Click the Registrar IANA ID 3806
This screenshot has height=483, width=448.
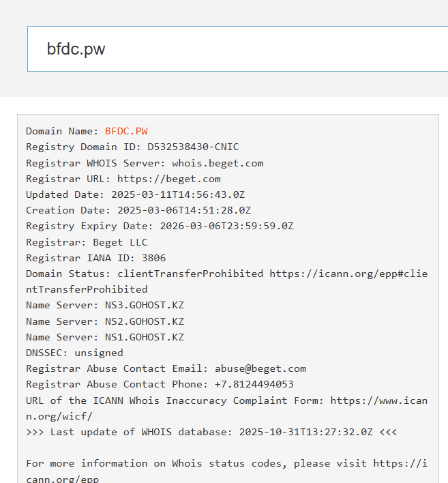pos(153,258)
